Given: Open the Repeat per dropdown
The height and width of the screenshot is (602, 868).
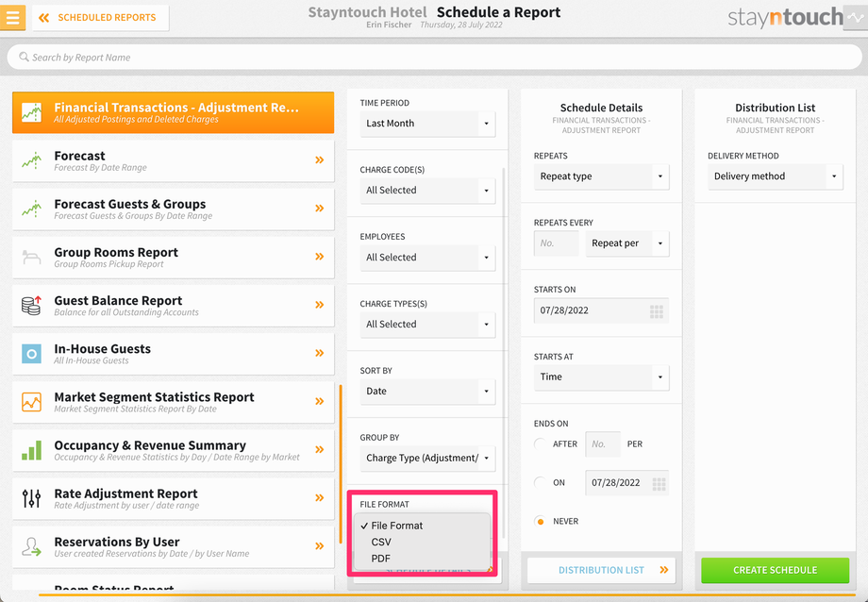Looking at the screenshot, I should 627,243.
